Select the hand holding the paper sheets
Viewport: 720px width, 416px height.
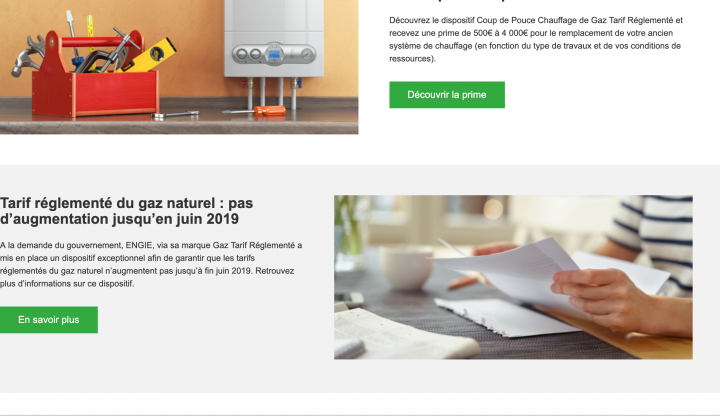[x=599, y=294]
